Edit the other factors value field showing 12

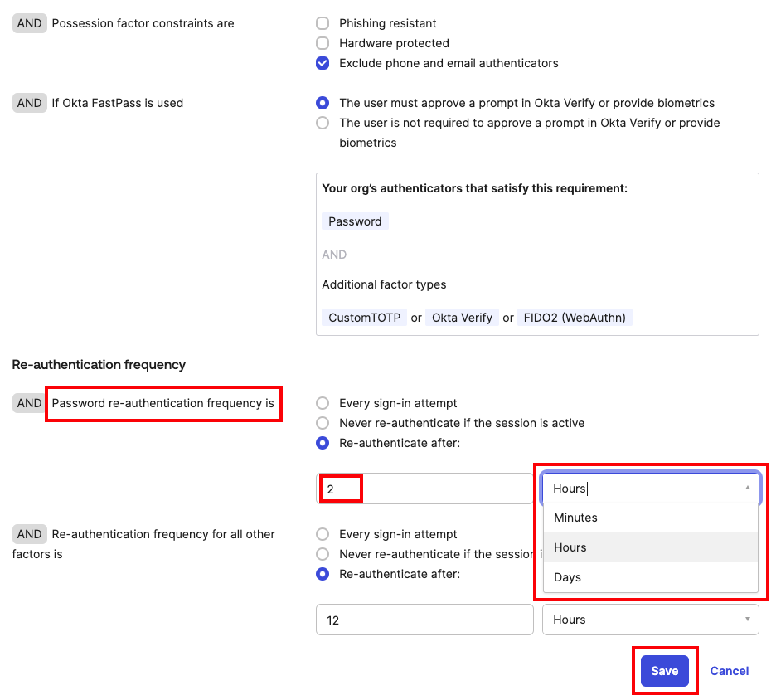(x=424, y=620)
